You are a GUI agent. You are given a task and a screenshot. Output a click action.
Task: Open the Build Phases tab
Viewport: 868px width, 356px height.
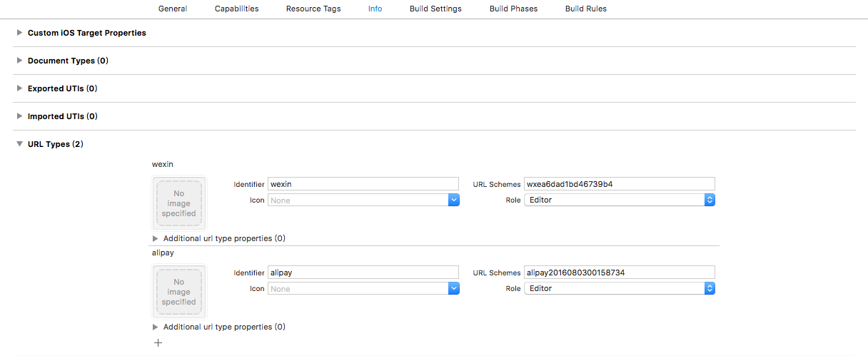[x=514, y=9]
